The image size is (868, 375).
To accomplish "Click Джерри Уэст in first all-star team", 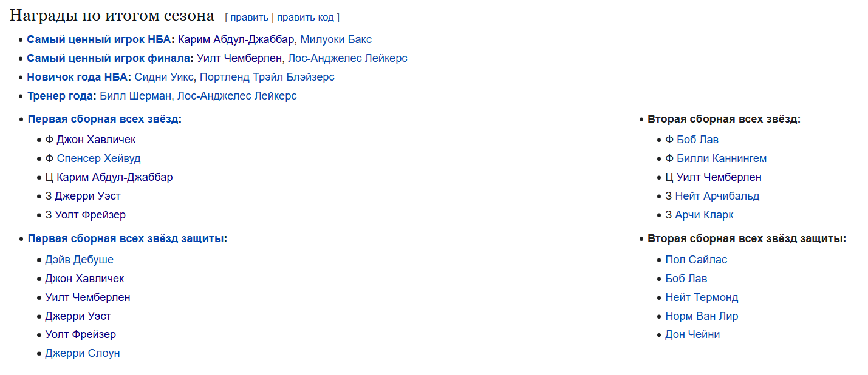I will (87, 196).
